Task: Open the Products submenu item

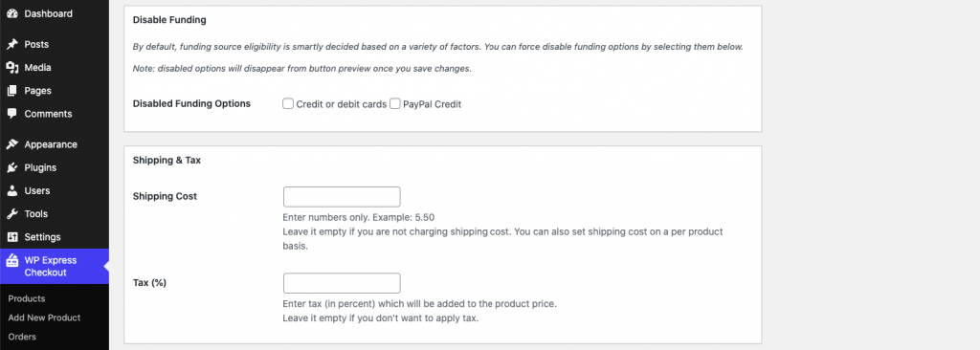Action: [x=27, y=298]
